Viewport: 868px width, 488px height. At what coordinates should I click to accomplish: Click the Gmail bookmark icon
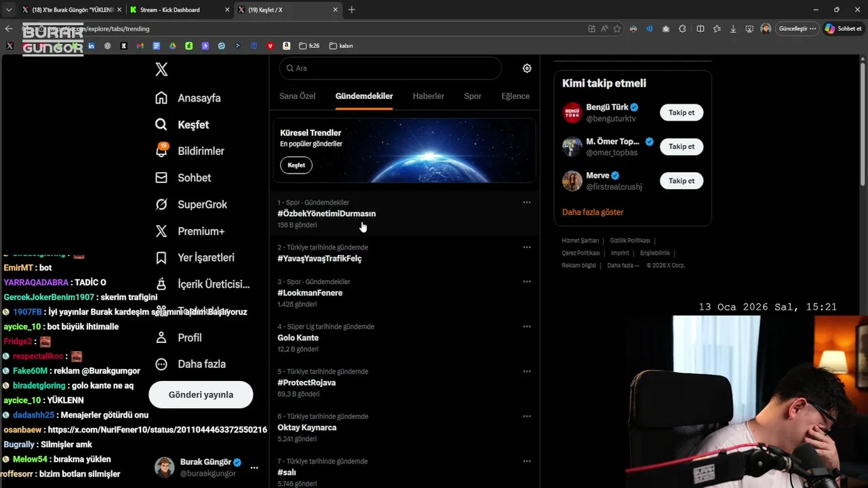pyautogui.click(x=140, y=46)
